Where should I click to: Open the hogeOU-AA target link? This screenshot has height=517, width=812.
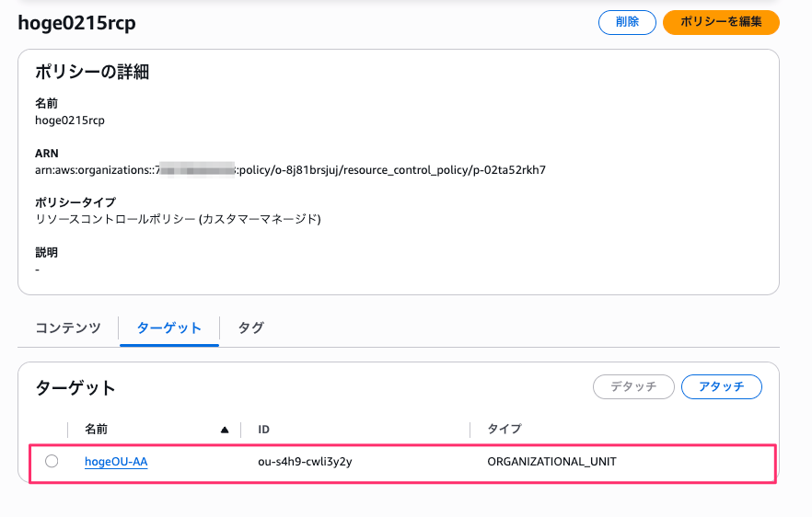(x=116, y=462)
